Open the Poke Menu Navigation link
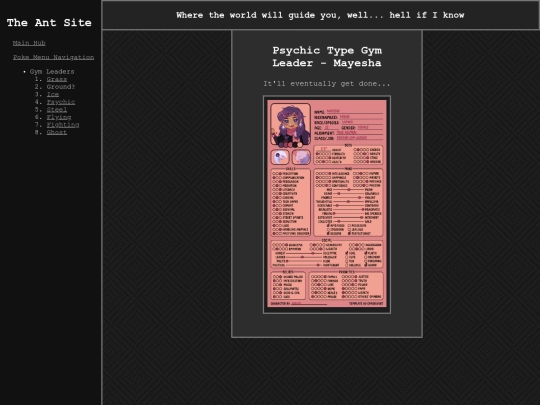Image resolution: width=540 pixels, height=405 pixels. (x=53, y=57)
